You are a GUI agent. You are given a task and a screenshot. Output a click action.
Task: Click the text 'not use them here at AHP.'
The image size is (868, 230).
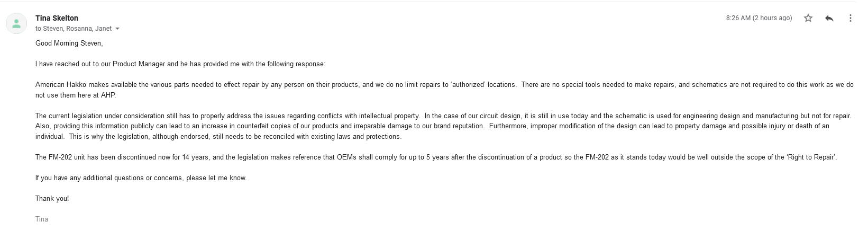pyautogui.click(x=76, y=95)
